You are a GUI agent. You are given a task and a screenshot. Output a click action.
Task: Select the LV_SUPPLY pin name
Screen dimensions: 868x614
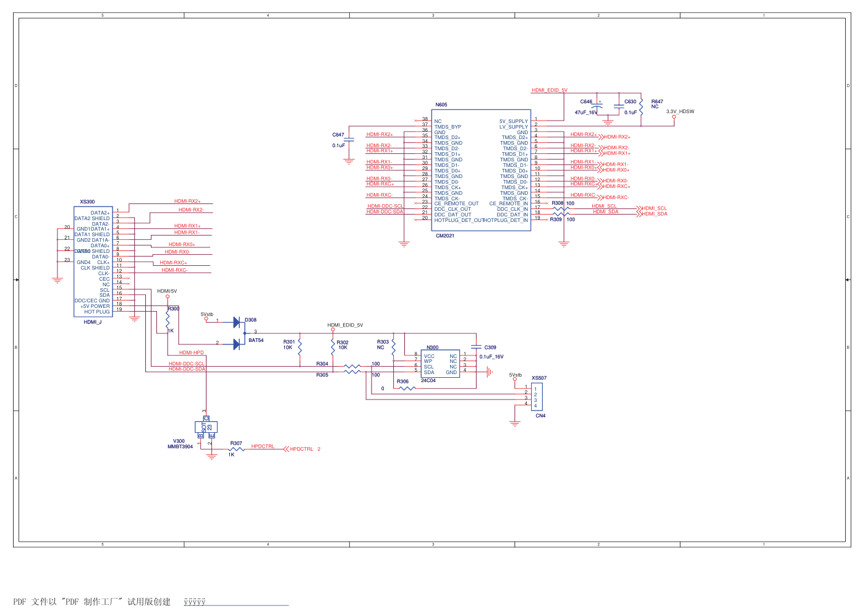pos(514,127)
